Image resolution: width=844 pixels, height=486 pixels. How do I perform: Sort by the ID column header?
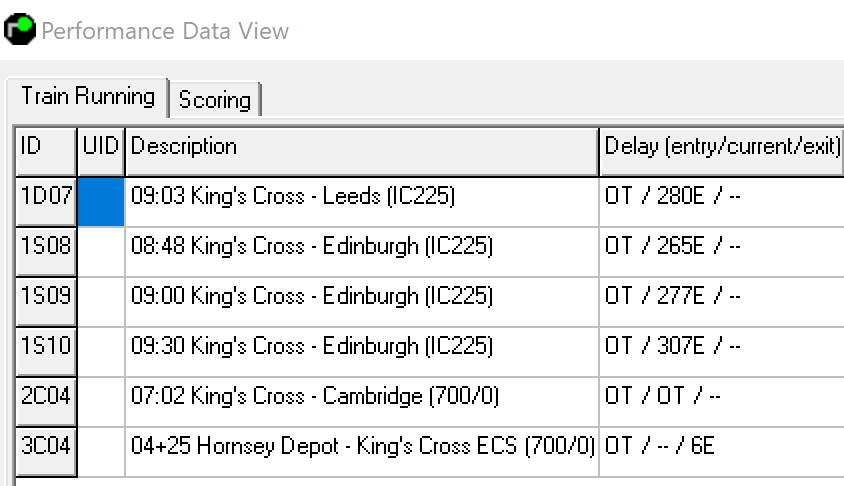(x=46, y=151)
